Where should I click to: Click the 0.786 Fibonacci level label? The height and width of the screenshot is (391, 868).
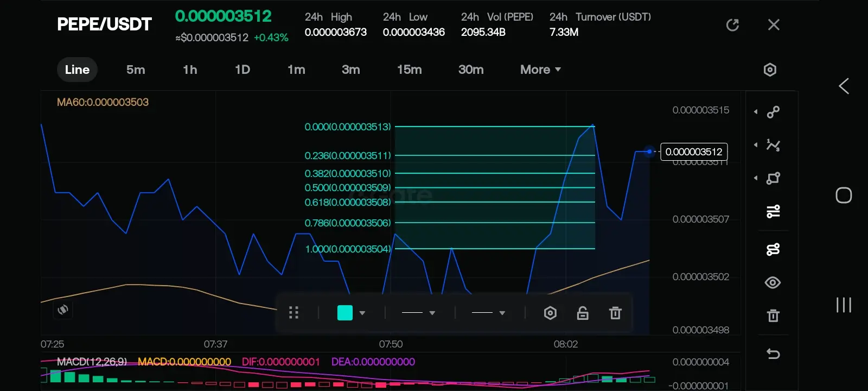348,223
